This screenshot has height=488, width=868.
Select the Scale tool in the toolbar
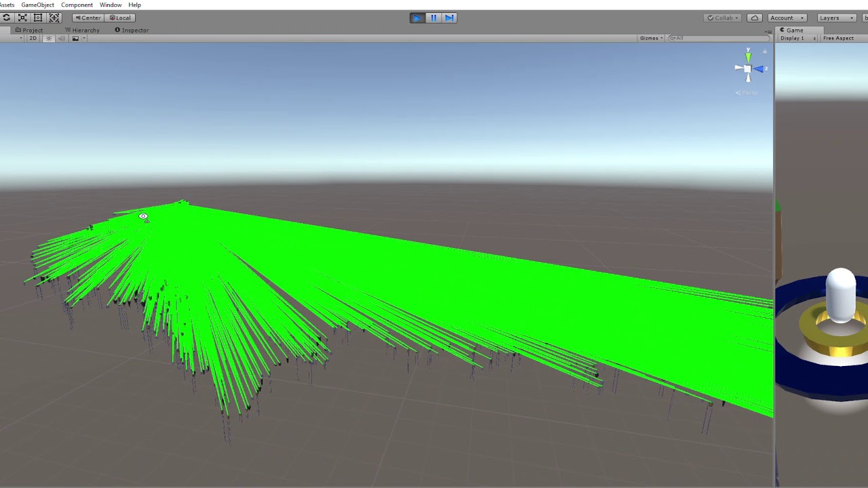(22, 18)
